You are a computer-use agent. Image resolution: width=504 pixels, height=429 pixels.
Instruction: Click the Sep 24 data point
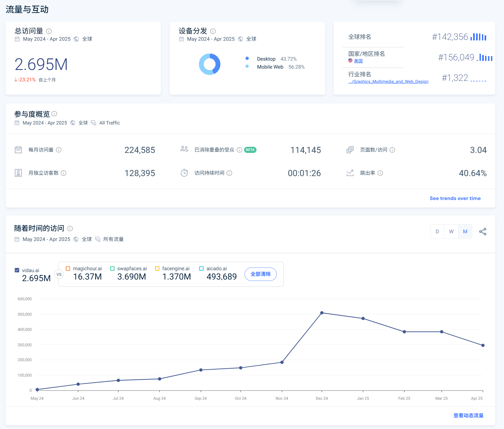click(x=201, y=370)
